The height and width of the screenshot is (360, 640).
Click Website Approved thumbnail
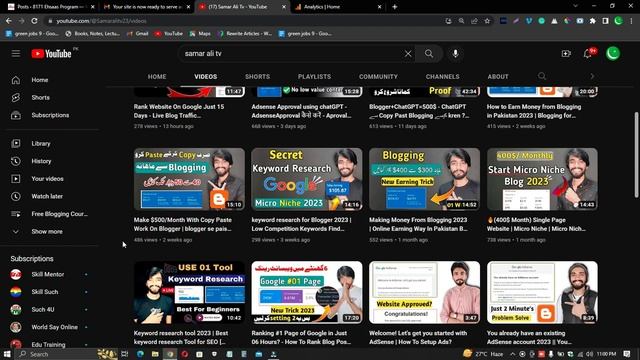[424, 292]
